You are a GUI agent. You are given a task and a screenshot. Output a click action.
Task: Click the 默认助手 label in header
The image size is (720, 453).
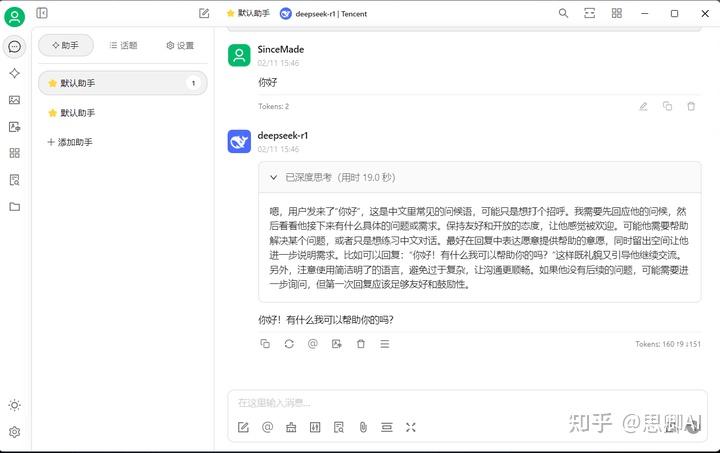pyautogui.click(x=248, y=13)
